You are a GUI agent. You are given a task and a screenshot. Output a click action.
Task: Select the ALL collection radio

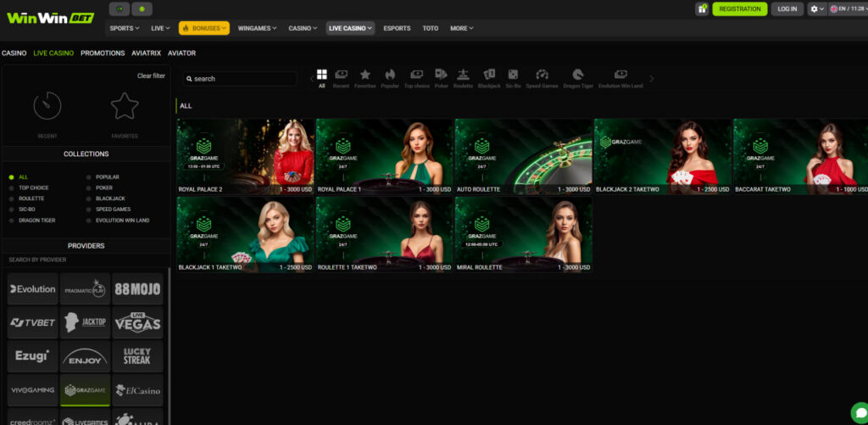click(11, 177)
